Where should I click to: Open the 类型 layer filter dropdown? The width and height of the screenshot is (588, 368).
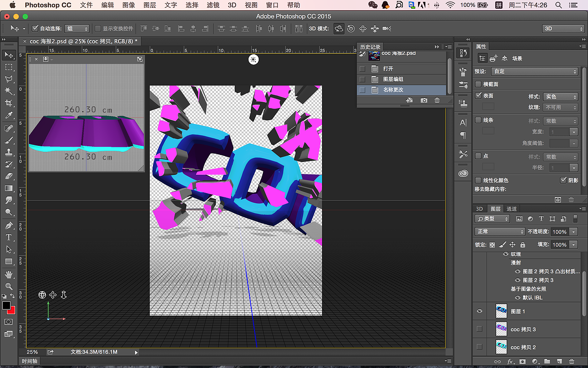(x=492, y=219)
